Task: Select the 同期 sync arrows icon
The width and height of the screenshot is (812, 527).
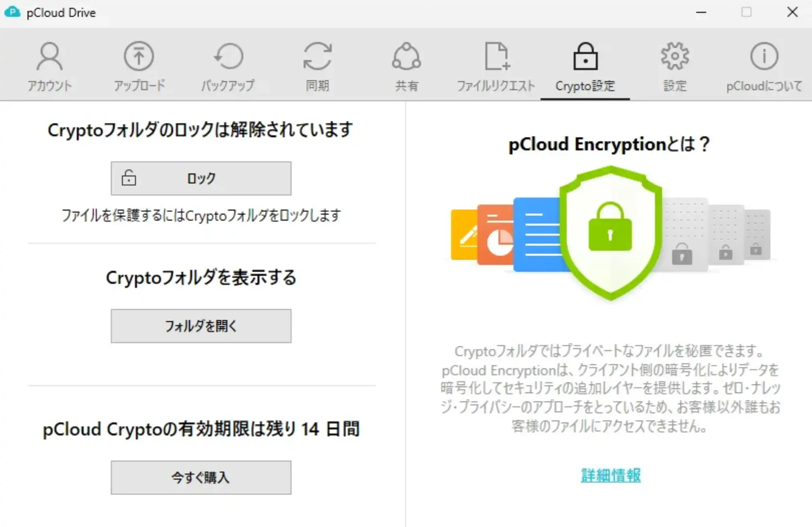Action: [x=317, y=56]
